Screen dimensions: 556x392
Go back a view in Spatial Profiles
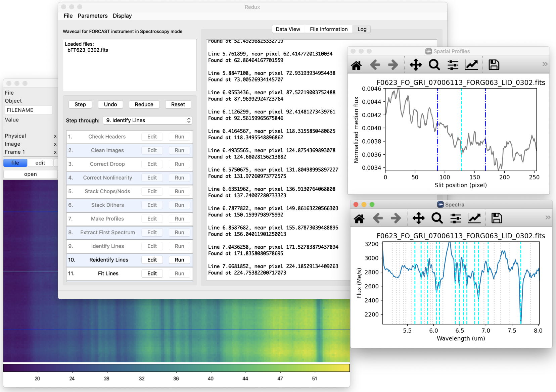(x=375, y=64)
